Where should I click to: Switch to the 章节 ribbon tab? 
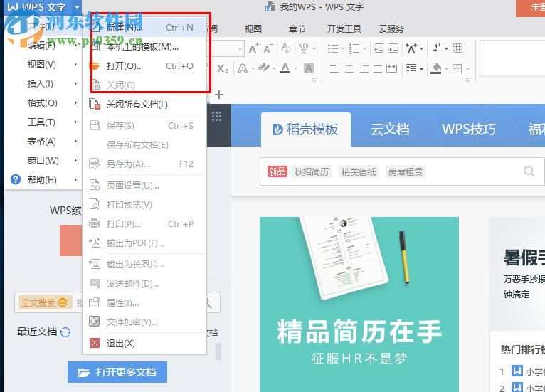tap(297, 29)
